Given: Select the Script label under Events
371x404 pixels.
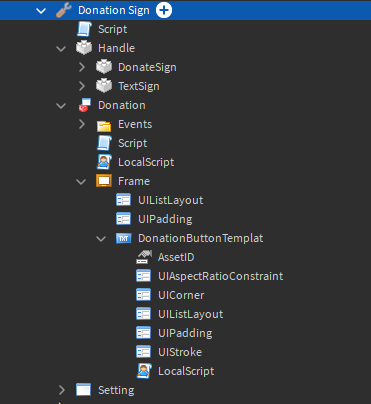Looking at the screenshot, I should [132, 143].
